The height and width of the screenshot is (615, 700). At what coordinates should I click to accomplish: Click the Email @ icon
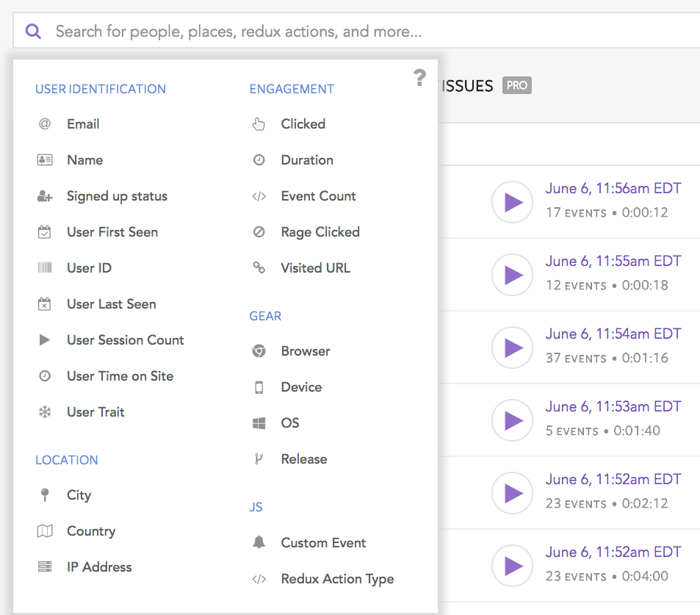coord(45,124)
